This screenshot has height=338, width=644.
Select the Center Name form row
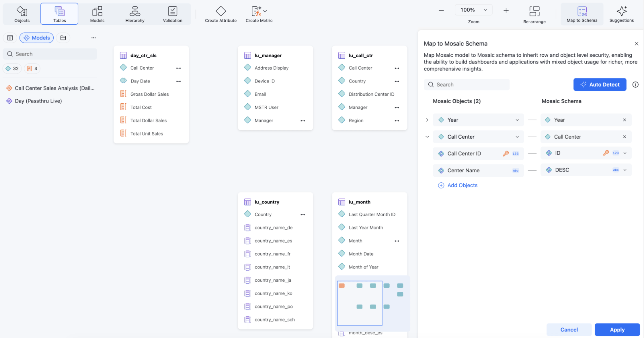478,171
